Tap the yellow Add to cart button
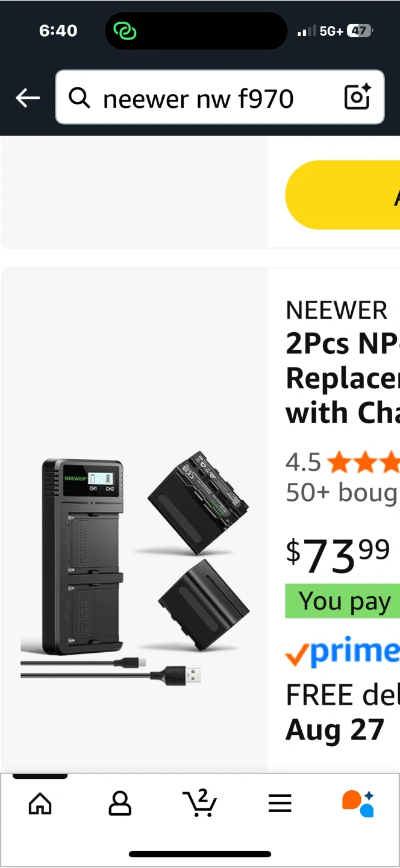This screenshot has width=400, height=868. tap(343, 195)
